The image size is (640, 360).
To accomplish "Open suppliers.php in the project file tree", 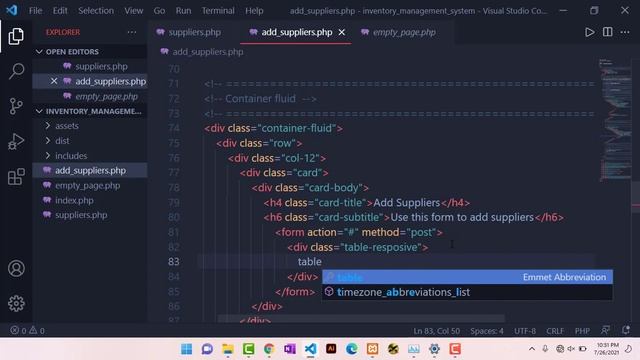I will coord(81,215).
